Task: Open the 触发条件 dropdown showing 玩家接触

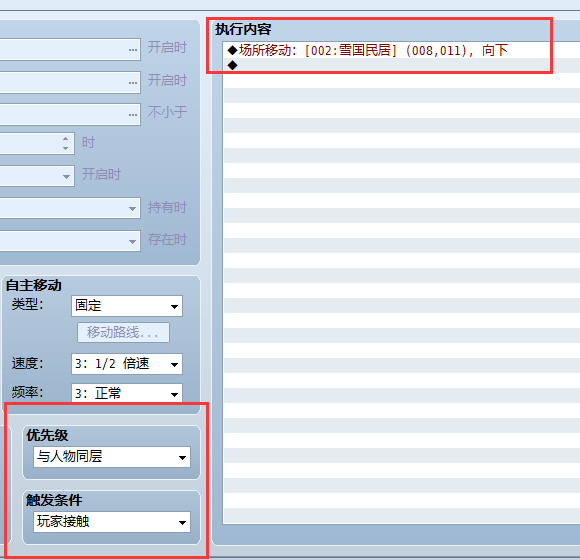Action: 112,522
